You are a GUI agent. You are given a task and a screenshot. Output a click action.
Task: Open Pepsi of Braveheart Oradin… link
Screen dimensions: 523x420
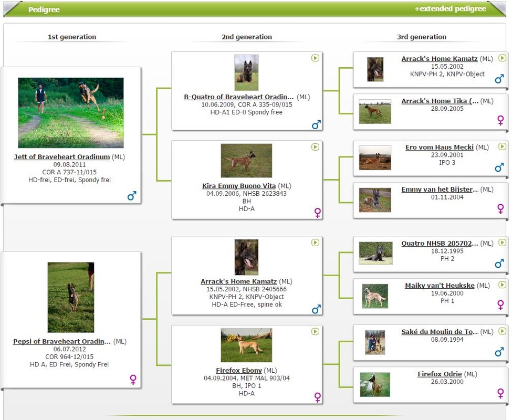click(62, 342)
